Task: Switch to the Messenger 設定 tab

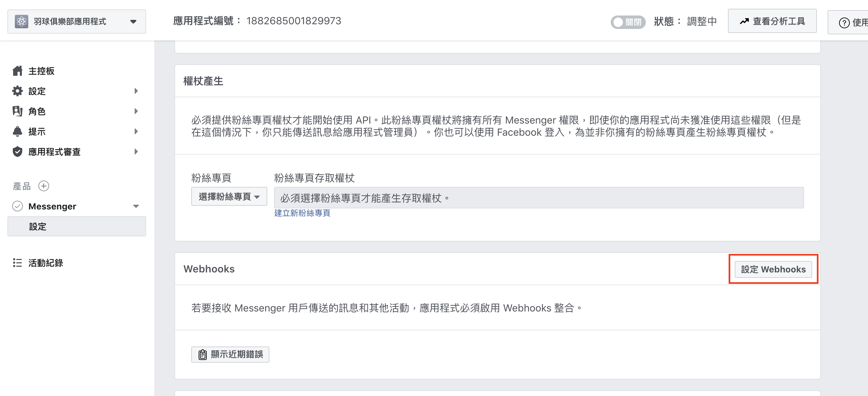Action: click(x=38, y=226)
